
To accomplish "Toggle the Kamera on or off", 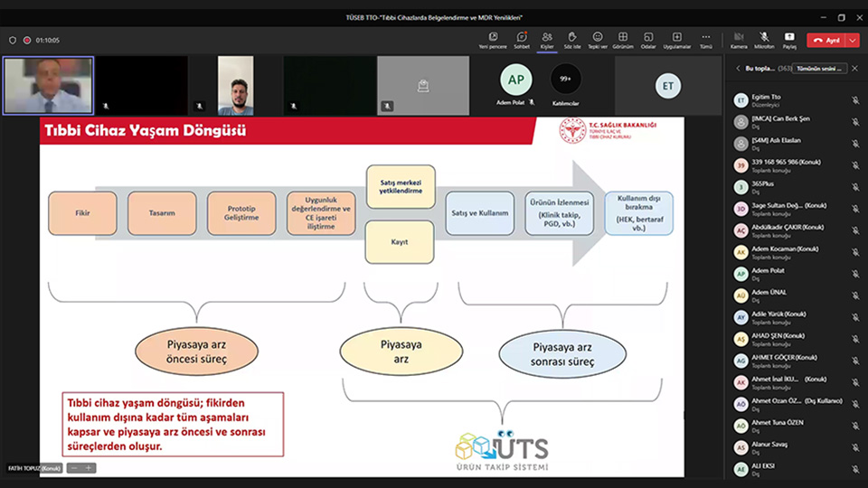I will coord(739,40).
